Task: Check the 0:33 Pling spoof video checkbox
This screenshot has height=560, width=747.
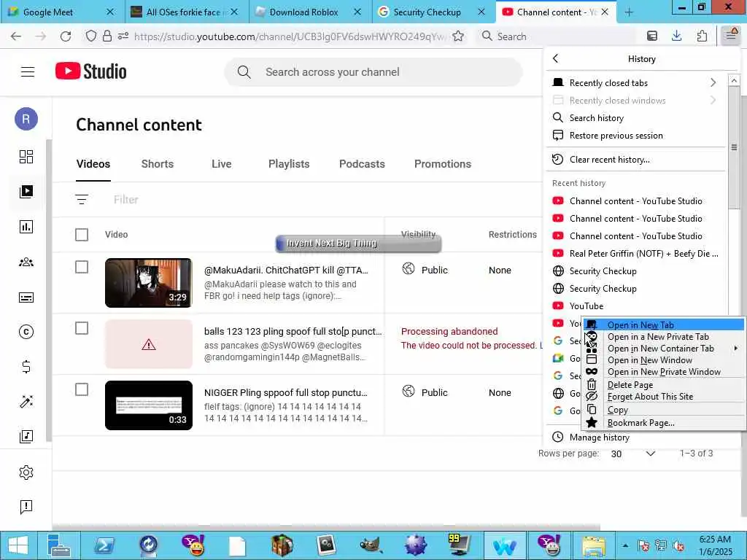Action: pos(82,389)
